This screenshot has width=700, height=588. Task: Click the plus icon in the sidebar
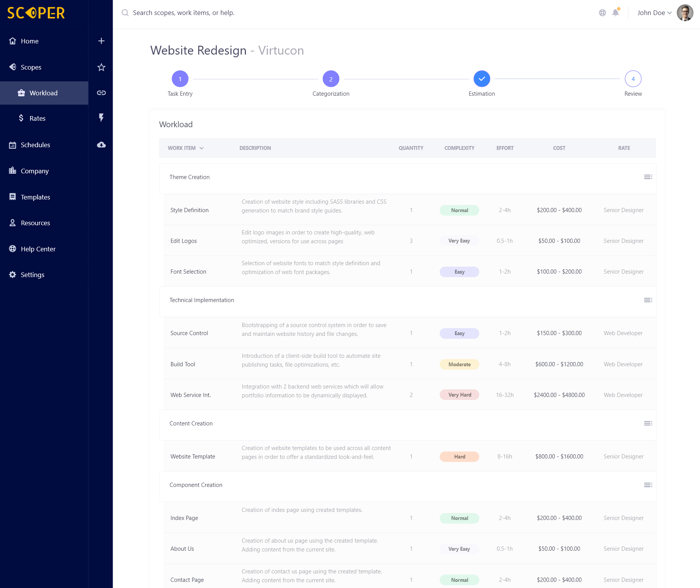[x=101, y=41]
